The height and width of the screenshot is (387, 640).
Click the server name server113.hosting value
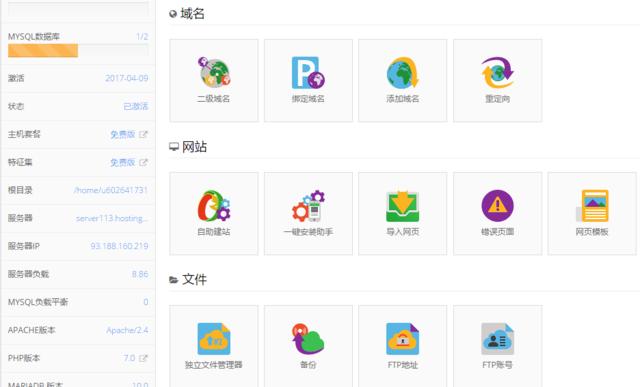tap(112, 218)
